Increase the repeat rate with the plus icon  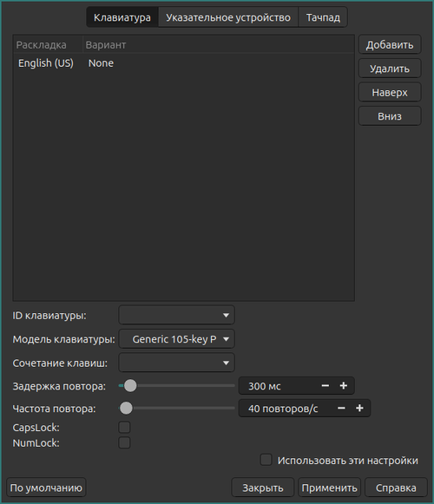pos(359,409)
